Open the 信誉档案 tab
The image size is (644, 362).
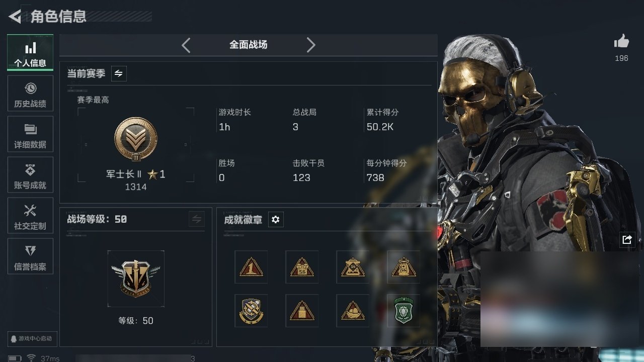(30, 258)
